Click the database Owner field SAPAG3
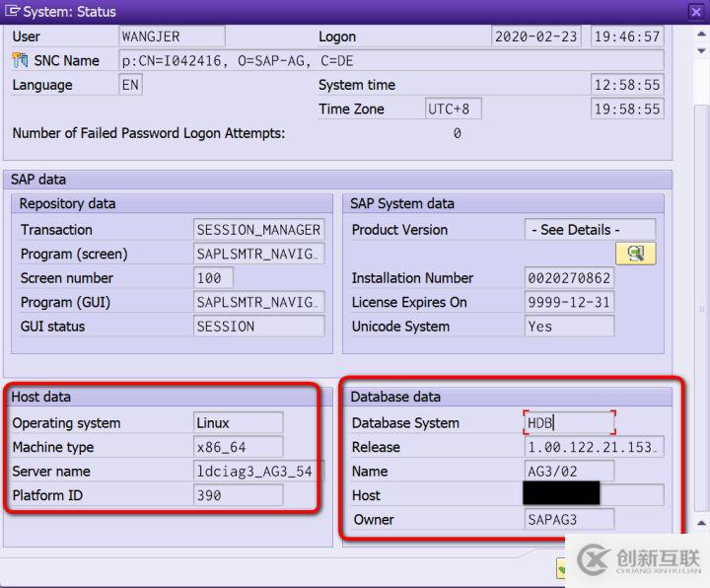This screenshot has height=588, width=710. point(569,520)
